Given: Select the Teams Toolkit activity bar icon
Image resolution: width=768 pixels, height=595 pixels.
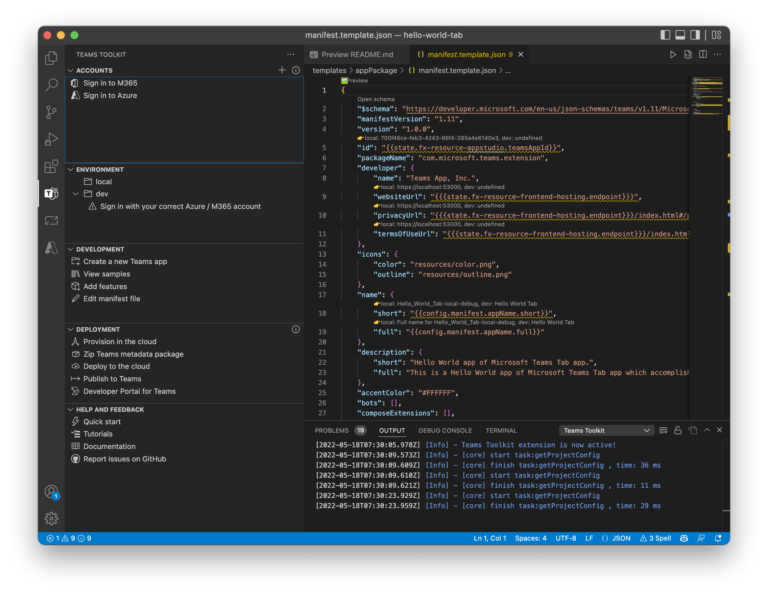Looking at the screenshot, I should tap(51, 193).
